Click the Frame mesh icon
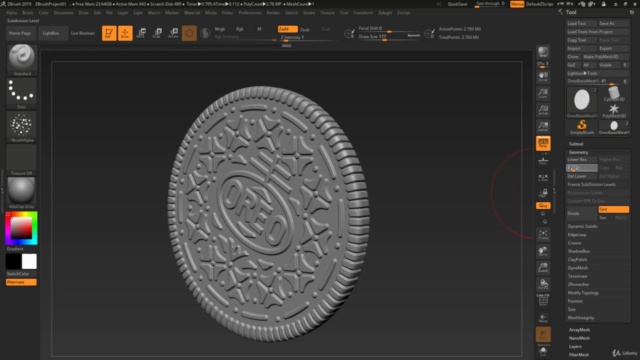The width and height of the screenshot is (640, 360). pyautogui.click(x=543, y=234)
